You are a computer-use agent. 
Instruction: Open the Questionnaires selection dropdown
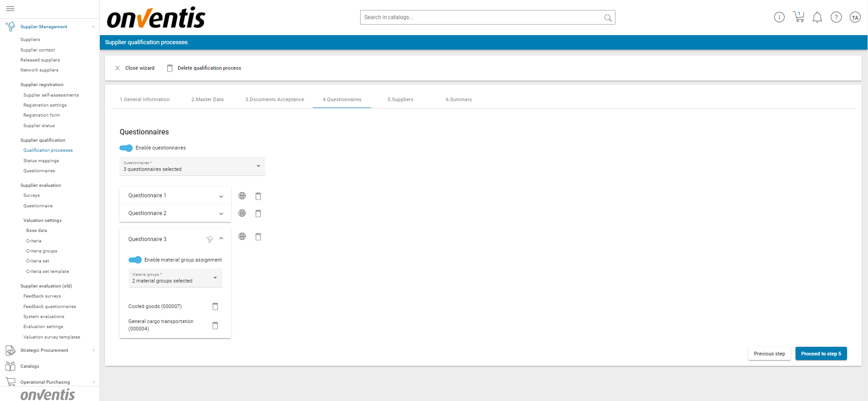point(192,166)
